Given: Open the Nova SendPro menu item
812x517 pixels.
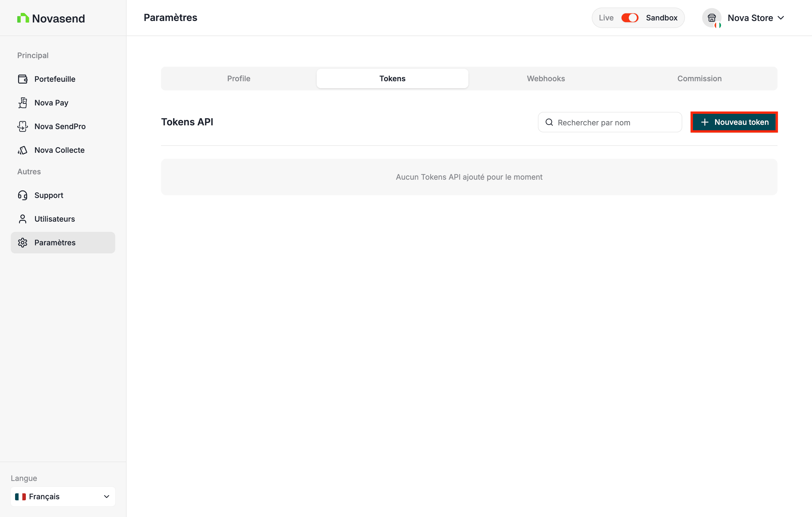Looking at the screenshot, I should coord(63,126).
